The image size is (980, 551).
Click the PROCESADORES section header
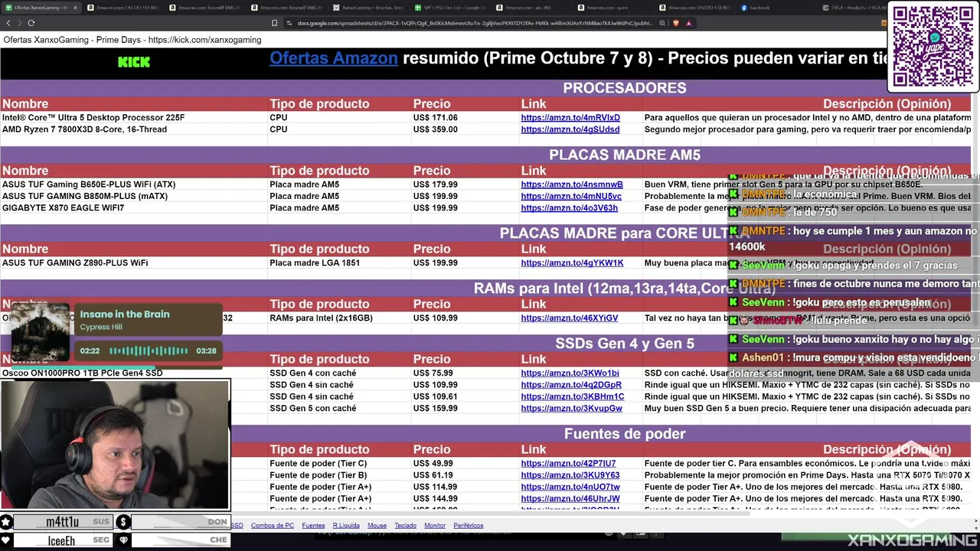[625, 88]
